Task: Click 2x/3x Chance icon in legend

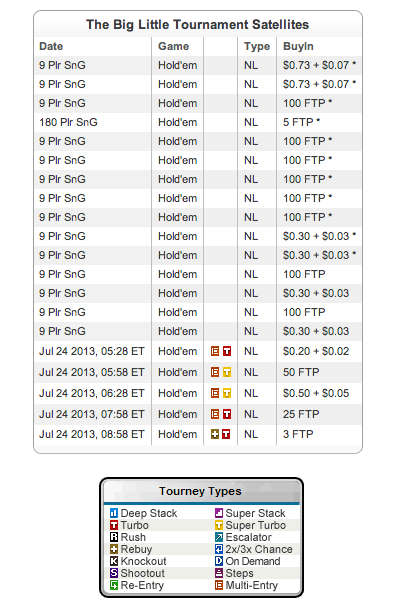Action: point(219,549)
